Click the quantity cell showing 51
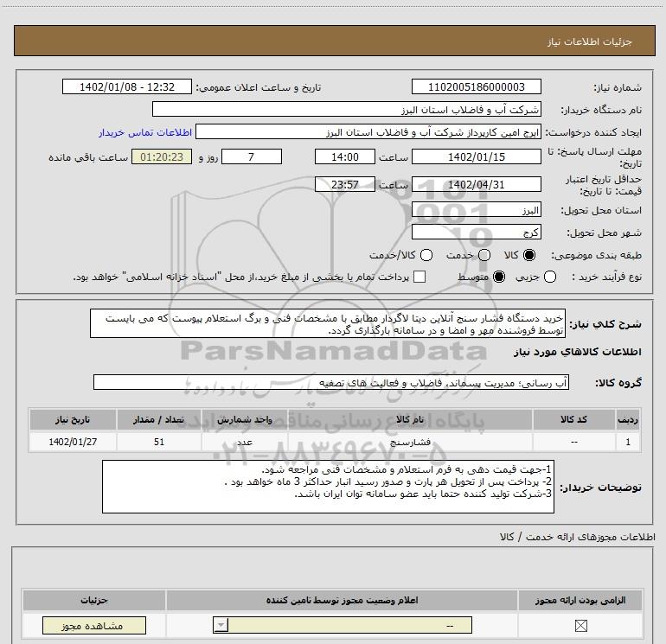Viewport: 666px width, 644px height. pos(159,442)
